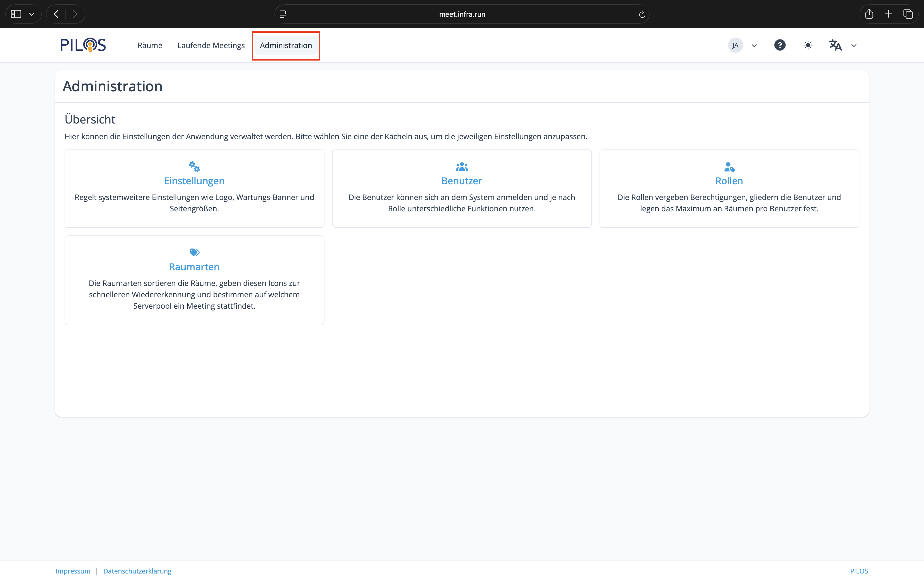Toggle light/dark theme sun icon
This screenshot has height=580, width=924.
coord(808,45)
